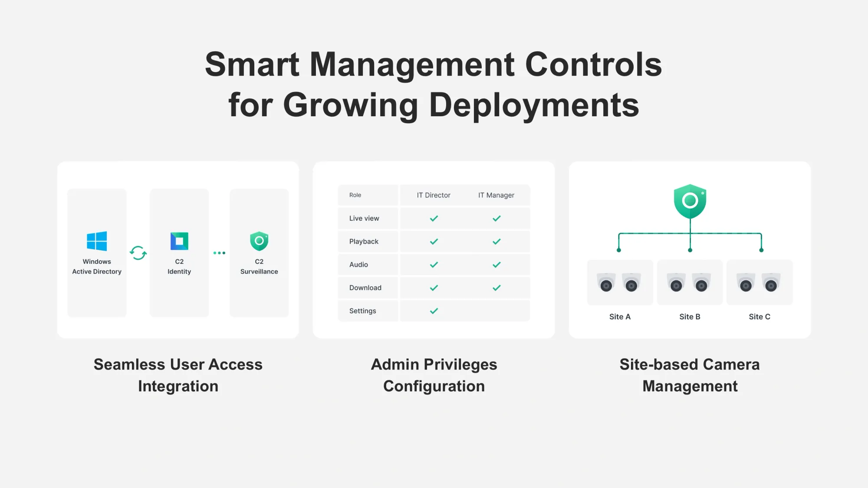Click the 'Smart Management Controls' headline

434,64
